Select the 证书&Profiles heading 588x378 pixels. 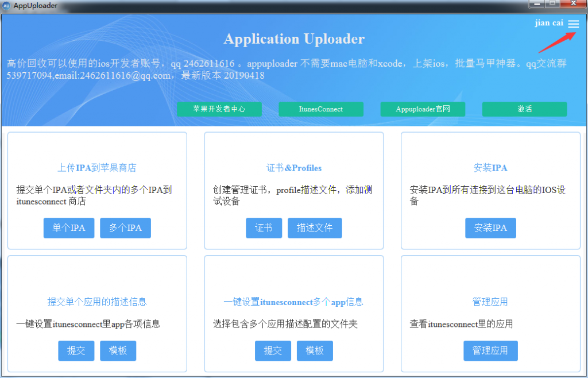(x=294, y=168)
